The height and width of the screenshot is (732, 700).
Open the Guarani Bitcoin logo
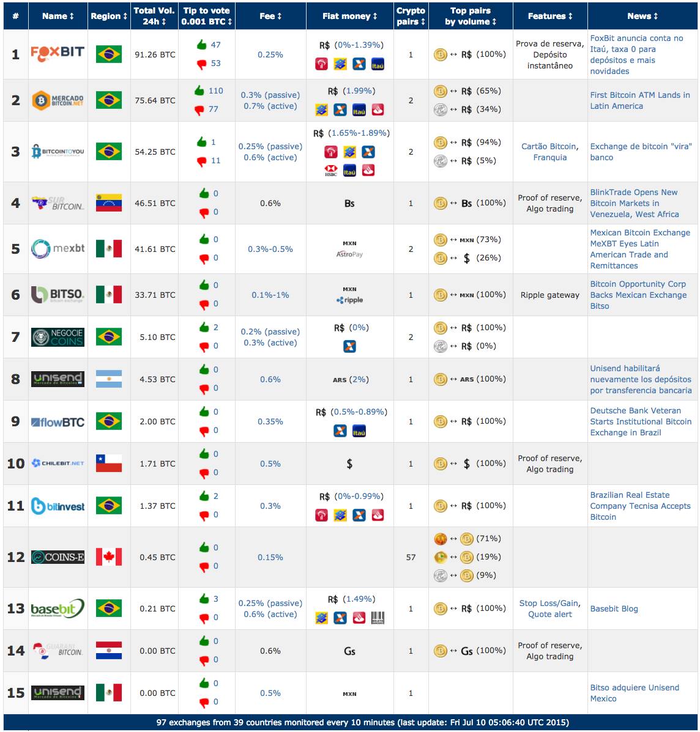(58, 651)
